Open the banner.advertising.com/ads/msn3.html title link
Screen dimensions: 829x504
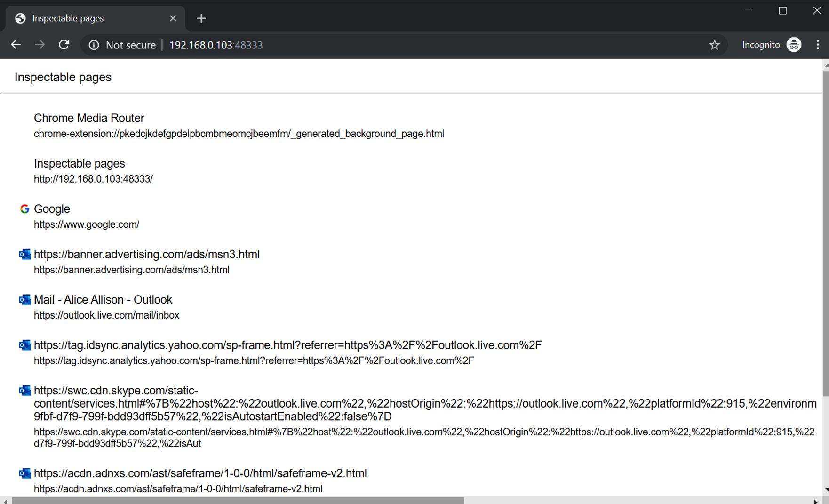[x=146, y=254]
